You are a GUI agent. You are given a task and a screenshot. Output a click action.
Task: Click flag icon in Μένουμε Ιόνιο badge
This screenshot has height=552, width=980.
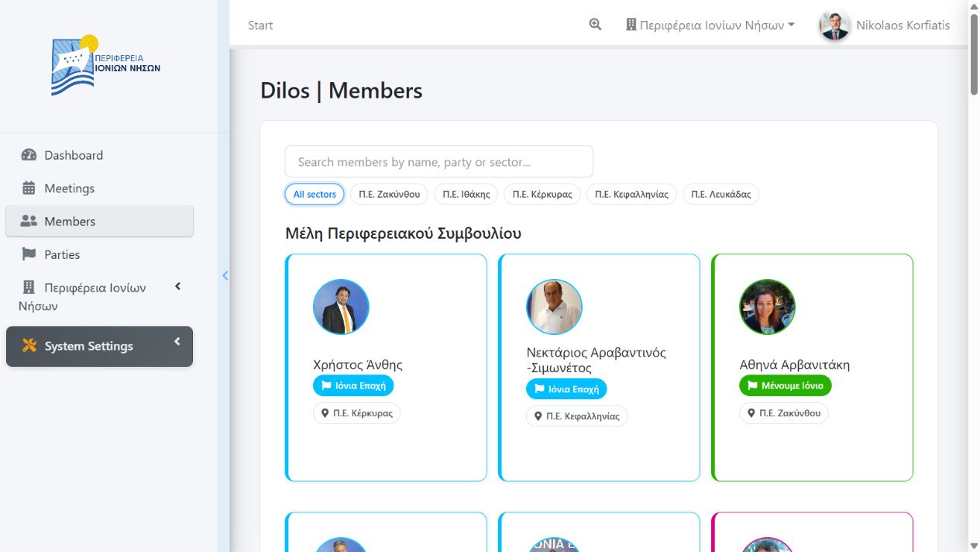point(752,385)
